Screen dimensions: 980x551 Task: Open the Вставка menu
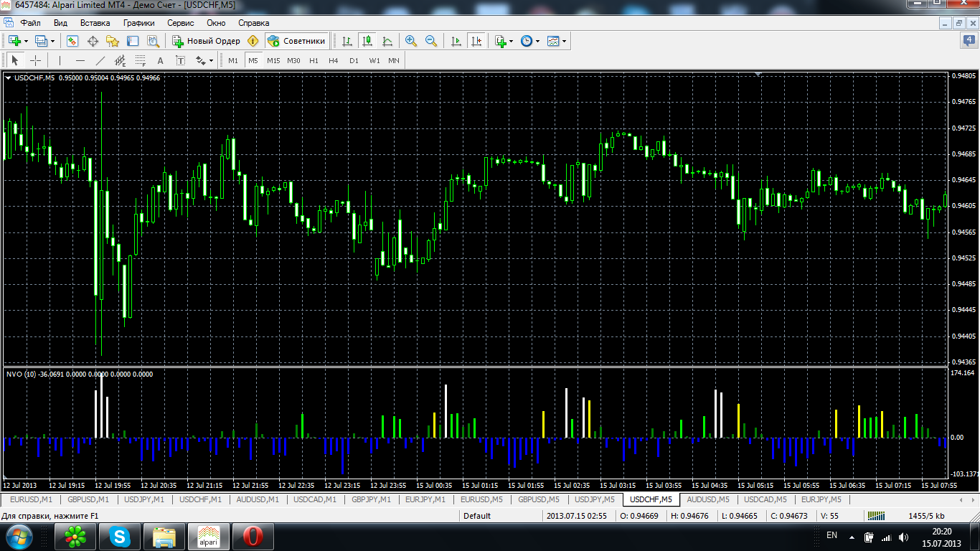[x=95, y=23]
